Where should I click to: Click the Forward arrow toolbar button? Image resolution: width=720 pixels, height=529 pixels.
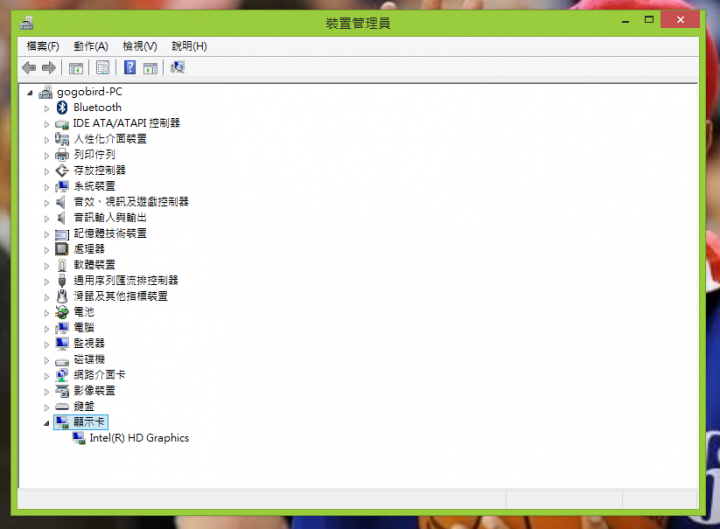tap(49, 68)
